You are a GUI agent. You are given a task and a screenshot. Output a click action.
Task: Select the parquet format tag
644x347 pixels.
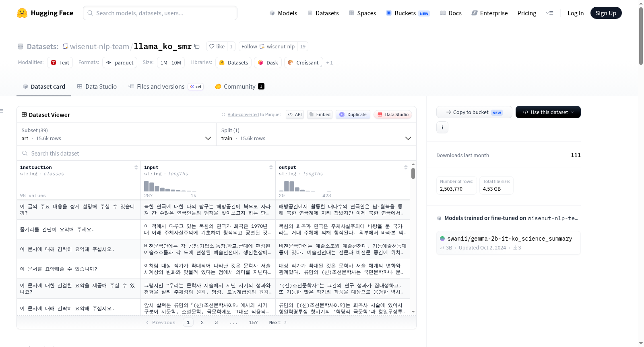click(120, 62)
